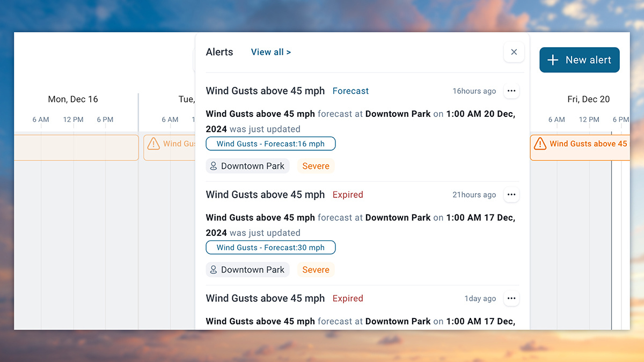644x362 pixels.
Task: Open the ellipsis menu for the first Expired alert
Action: pos(511,194)
